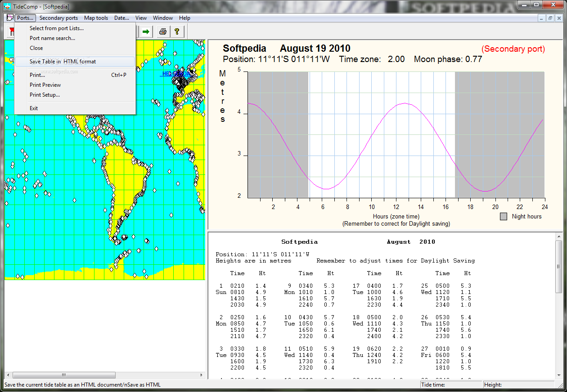Viewport: 567px width, 392px height.
Task: Open the Map tools menu
Action: point(96,18)
